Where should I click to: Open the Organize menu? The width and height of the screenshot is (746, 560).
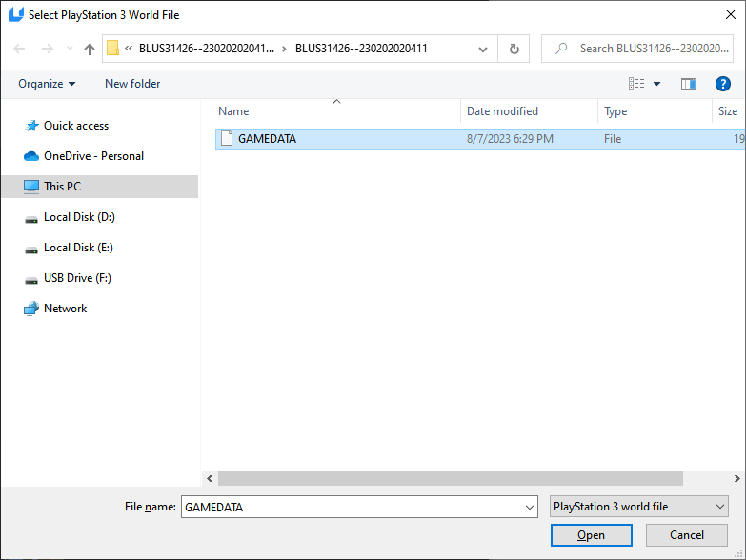coord(47,84)
